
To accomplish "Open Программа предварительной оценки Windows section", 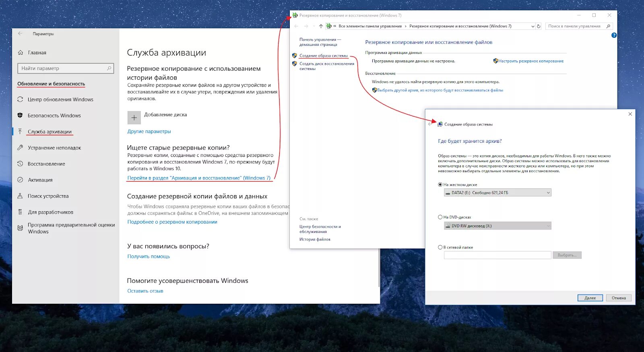I will click(x=71, y=228).
